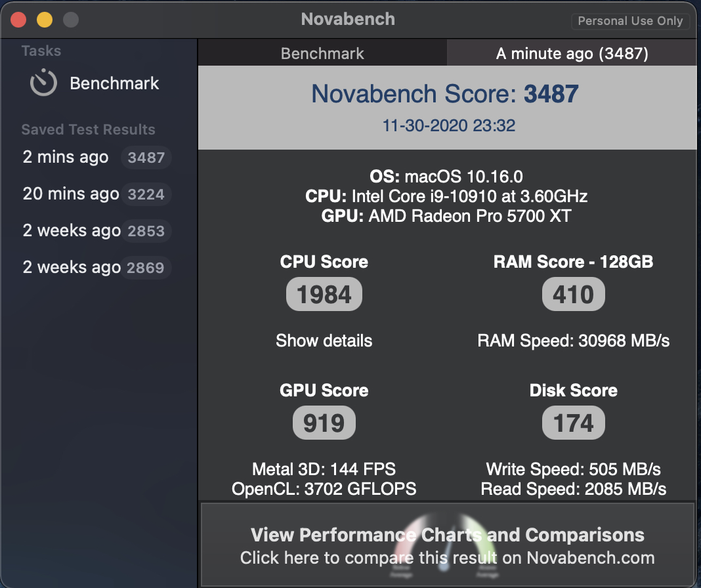The height and width of the screenshot is (588, 701).
Task: Click the Novabench window title
Action: [348, 19]
